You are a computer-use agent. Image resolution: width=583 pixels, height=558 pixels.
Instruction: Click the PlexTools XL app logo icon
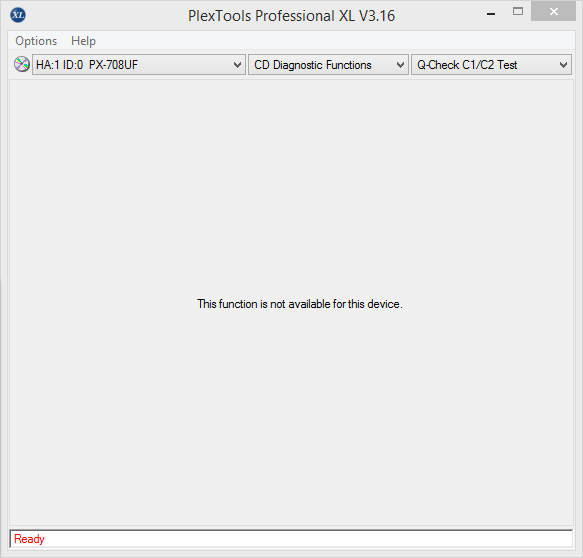coord(18,15)
